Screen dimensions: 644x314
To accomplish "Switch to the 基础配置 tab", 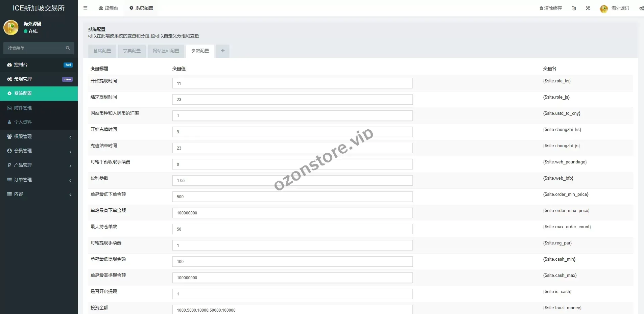I will (x=102, y=51).
